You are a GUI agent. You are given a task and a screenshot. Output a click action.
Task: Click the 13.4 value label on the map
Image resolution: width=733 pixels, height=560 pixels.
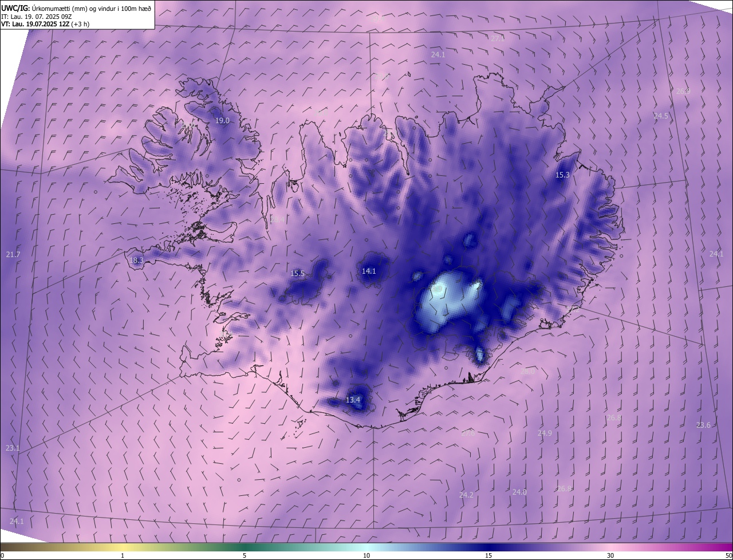coord(353,400)
